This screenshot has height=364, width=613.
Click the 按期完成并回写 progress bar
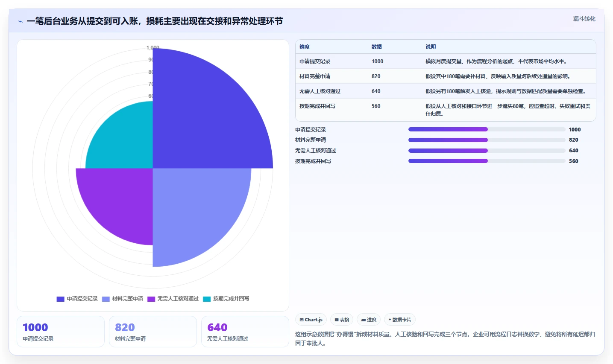click(x=487, y=161)
